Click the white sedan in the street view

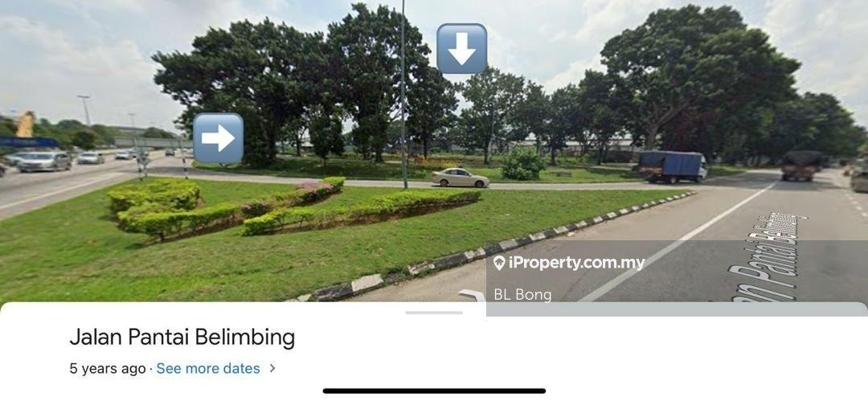pos(460,178)
